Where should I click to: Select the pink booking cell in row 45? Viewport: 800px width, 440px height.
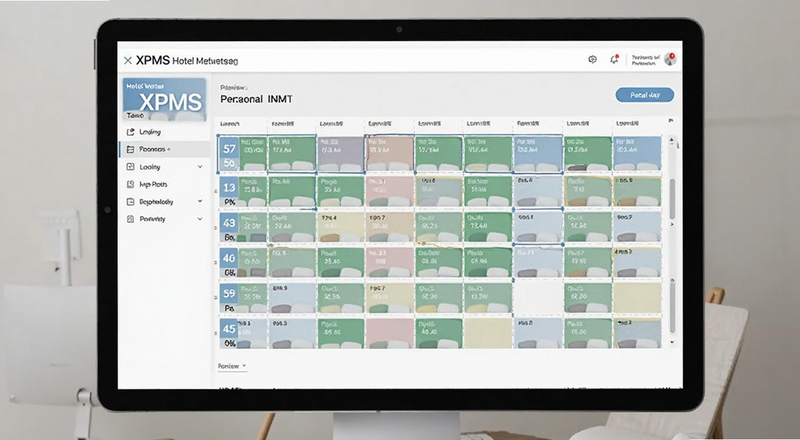point(390,333)
